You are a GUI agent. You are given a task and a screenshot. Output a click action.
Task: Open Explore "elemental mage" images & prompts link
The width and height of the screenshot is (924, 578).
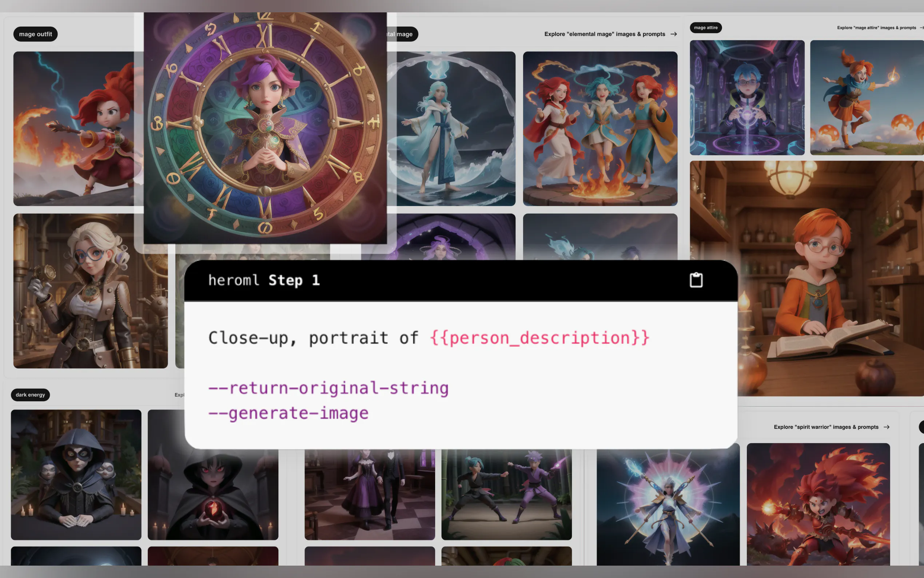604,34
